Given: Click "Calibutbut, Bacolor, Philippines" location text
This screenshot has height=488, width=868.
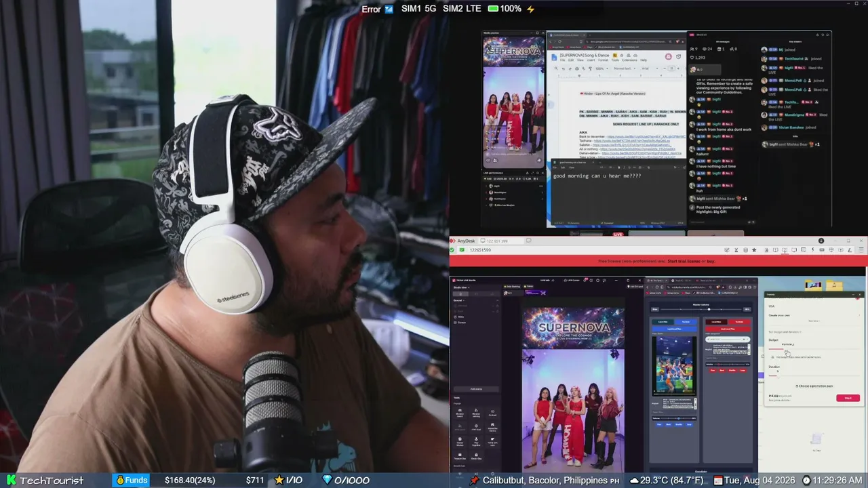Looking at the screenshot, I should click(545, 480).
